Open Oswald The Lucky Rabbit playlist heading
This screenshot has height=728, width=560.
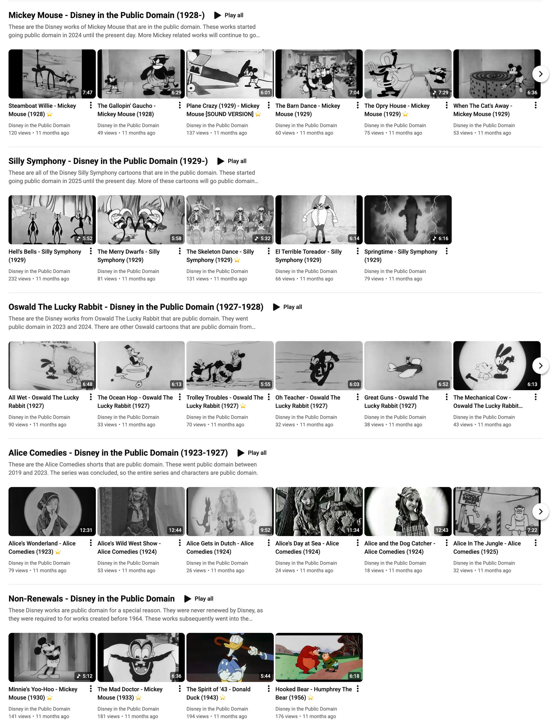pos(136,307)
